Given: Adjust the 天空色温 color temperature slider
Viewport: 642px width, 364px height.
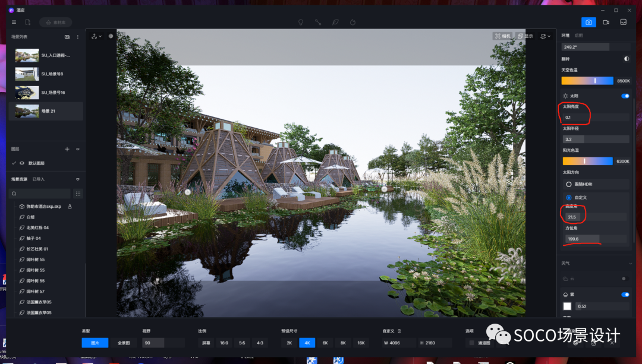Looking at the screenshot, I should pos(587,81).
